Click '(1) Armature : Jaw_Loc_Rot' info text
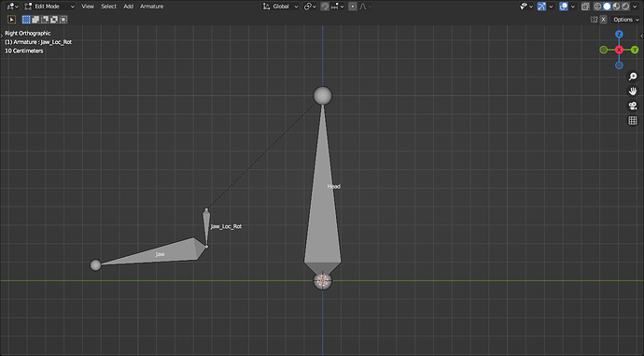This screenshot has width=644, height=356. [x=38, y=42]
